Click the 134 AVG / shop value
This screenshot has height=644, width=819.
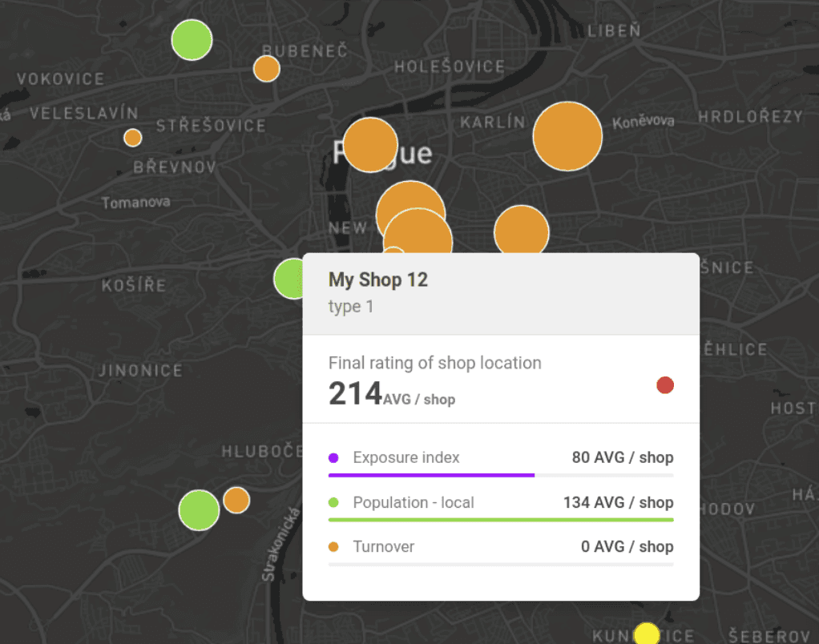click(x=619, y=502)
